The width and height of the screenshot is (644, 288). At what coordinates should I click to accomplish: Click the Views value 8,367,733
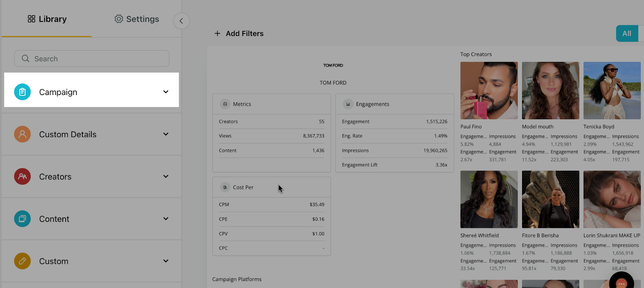pos(314,136)
